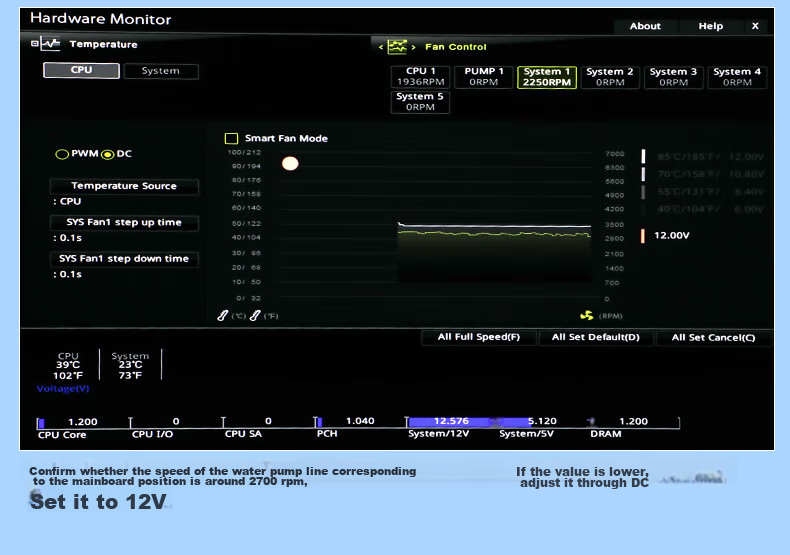Image resolution: width=790 pixels, height=555 pixels.
Task: Select the CPU 1 fan tab
Action: [x=420, y=77]
